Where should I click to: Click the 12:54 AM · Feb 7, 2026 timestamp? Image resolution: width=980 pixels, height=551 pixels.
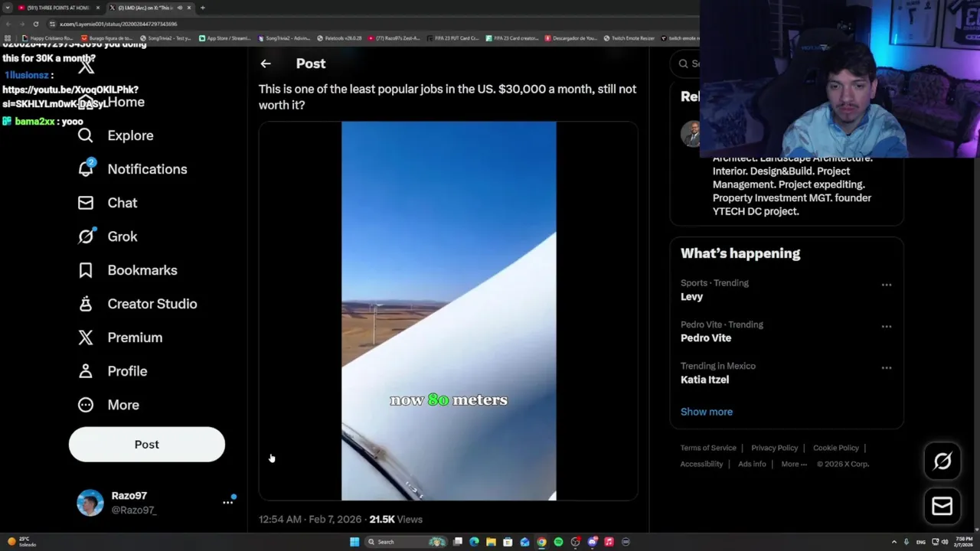tap(310, 519)
